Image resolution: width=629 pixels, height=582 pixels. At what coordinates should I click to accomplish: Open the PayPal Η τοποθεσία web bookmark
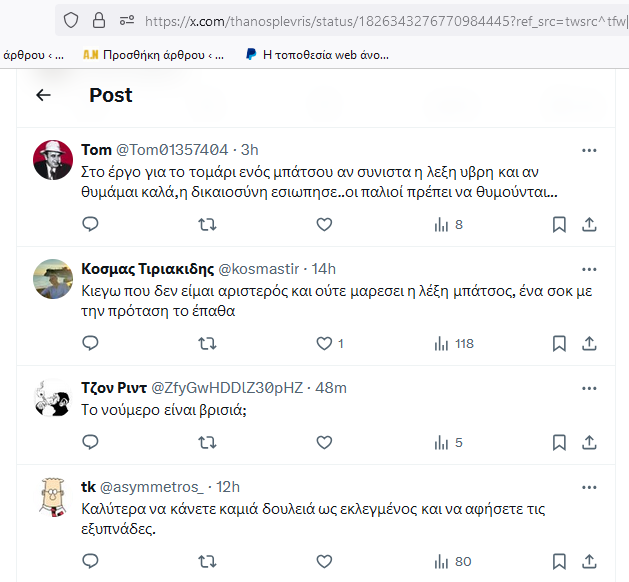pos(317,55)
